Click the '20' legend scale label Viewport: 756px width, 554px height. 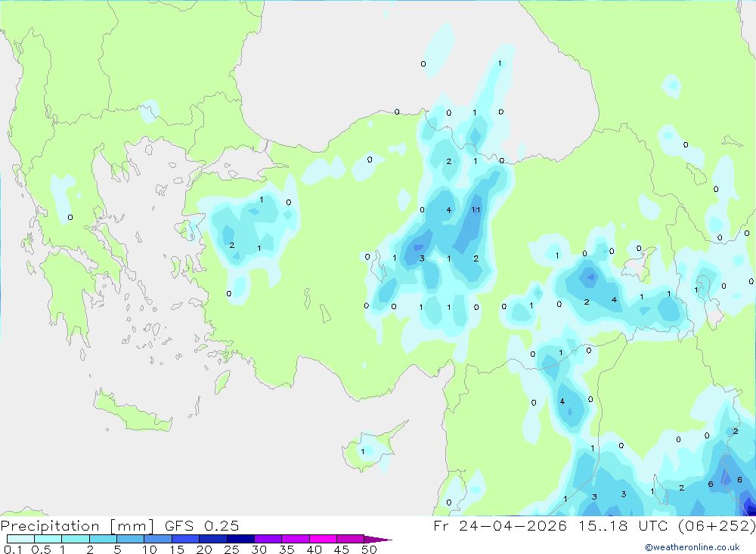pyautogui.click(x=204, y=549)
